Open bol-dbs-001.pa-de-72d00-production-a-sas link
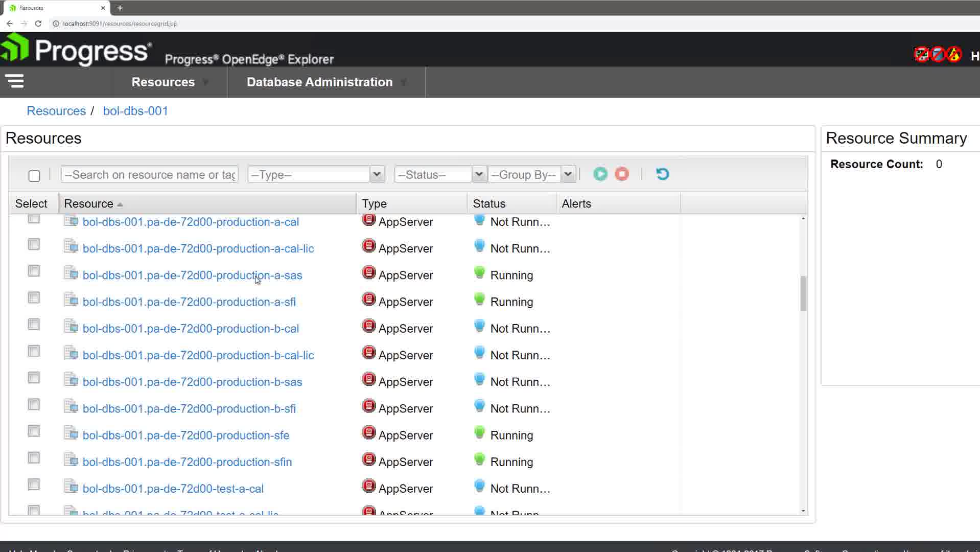The width and height of the screenshot is (980, 552). click(x=192, y=275)
